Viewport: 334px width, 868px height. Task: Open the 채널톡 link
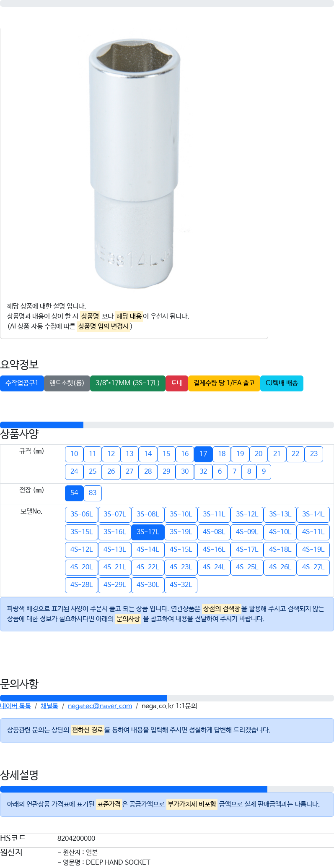(49, 706)
